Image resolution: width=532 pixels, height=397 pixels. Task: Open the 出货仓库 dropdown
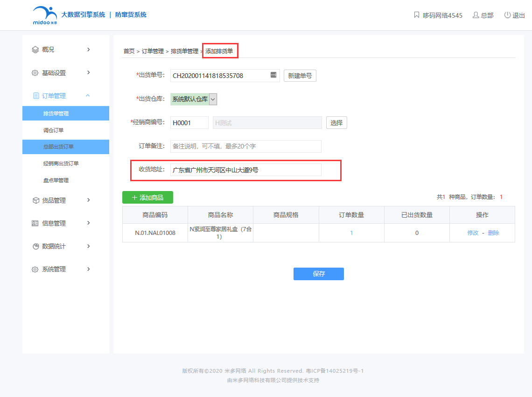point(194,99)
